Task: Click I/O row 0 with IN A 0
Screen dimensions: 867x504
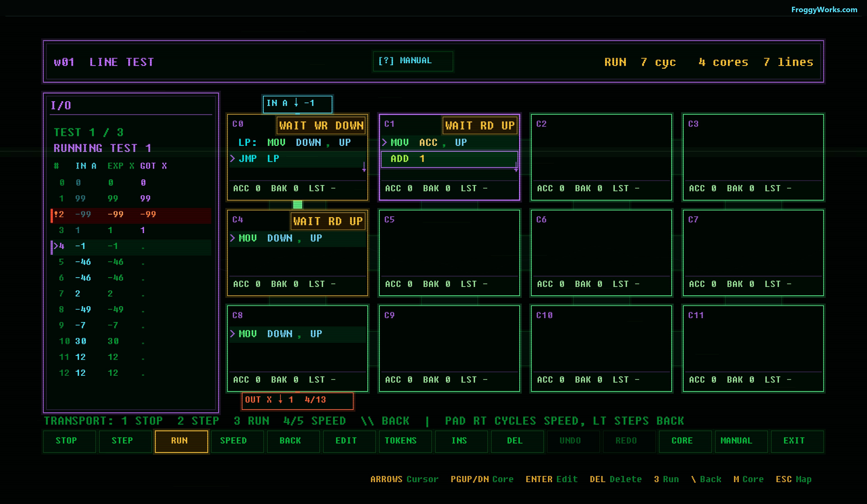Action: pyautogui.click(x=131, y=183)
